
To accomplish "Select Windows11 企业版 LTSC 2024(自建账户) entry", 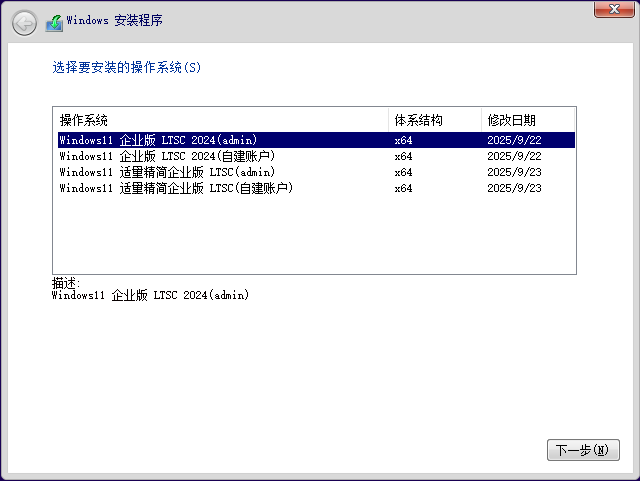I will 167,156.
